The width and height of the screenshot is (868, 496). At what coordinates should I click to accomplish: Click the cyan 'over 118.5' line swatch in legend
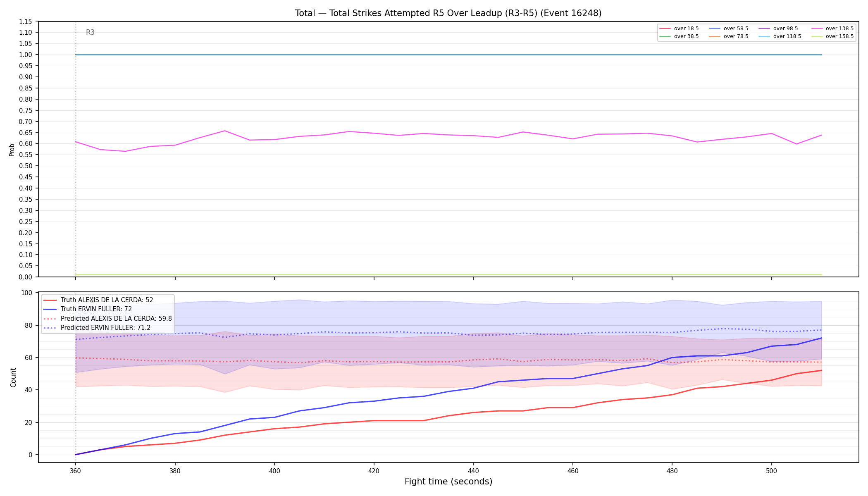764,36
